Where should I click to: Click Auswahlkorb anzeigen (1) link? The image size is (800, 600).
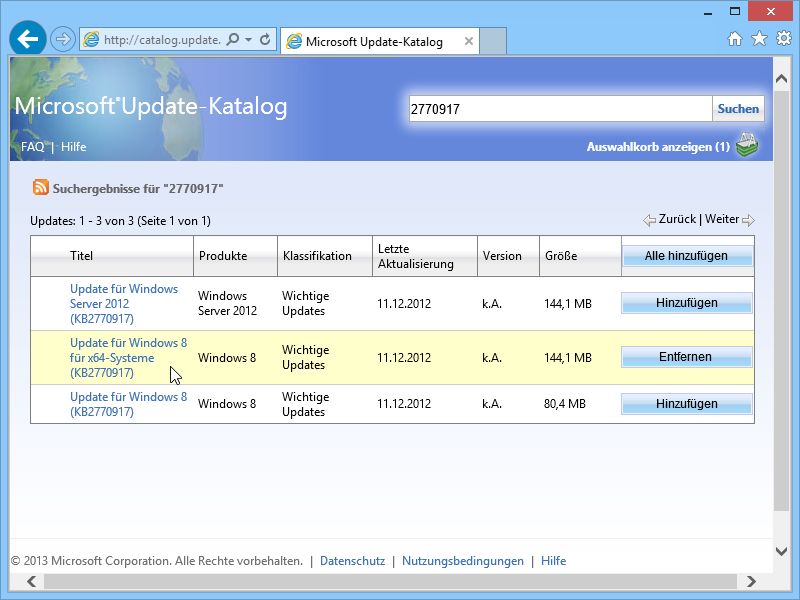[x=658, y=147]
